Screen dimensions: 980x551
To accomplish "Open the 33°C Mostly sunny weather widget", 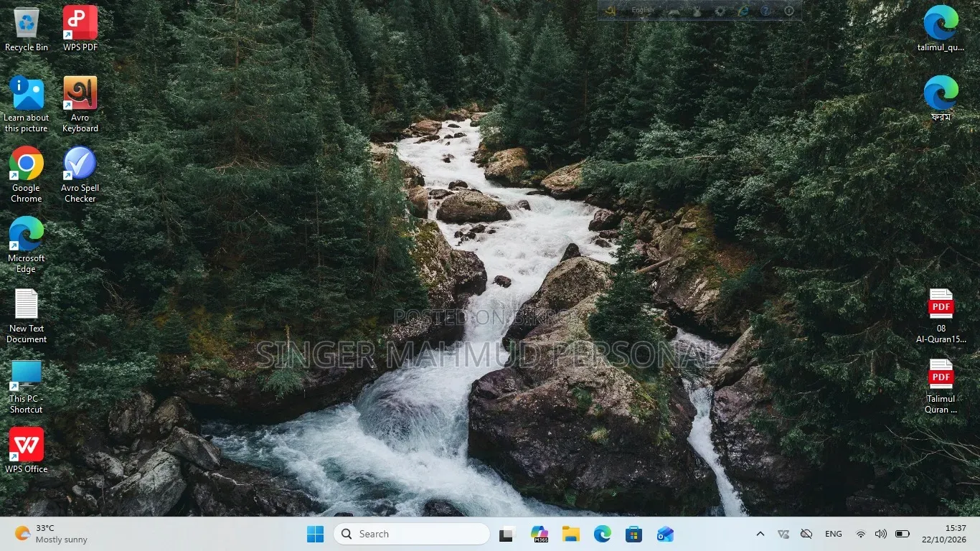I will [51, 534].
